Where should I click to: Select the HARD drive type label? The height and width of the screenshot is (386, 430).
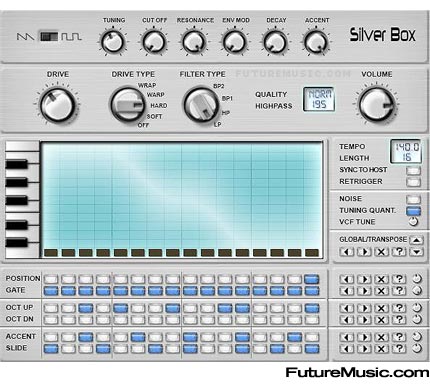point(159,105)
